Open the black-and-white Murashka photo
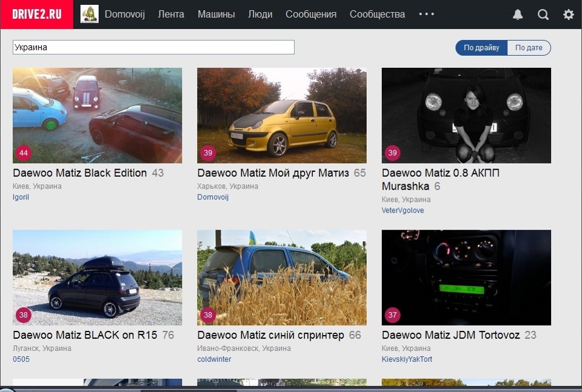The width and height of the screenshot is (582, 392). tap(466, 115)
